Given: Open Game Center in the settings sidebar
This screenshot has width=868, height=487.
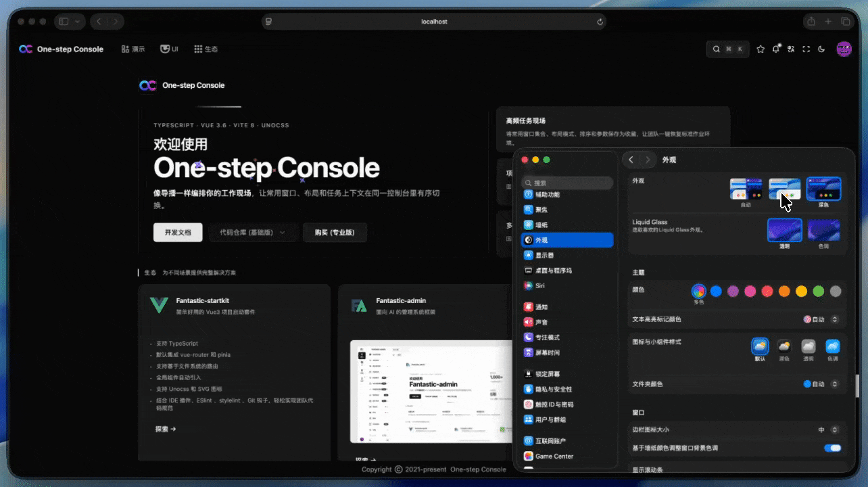Looking at the screenshot, I should pos(567,456).
